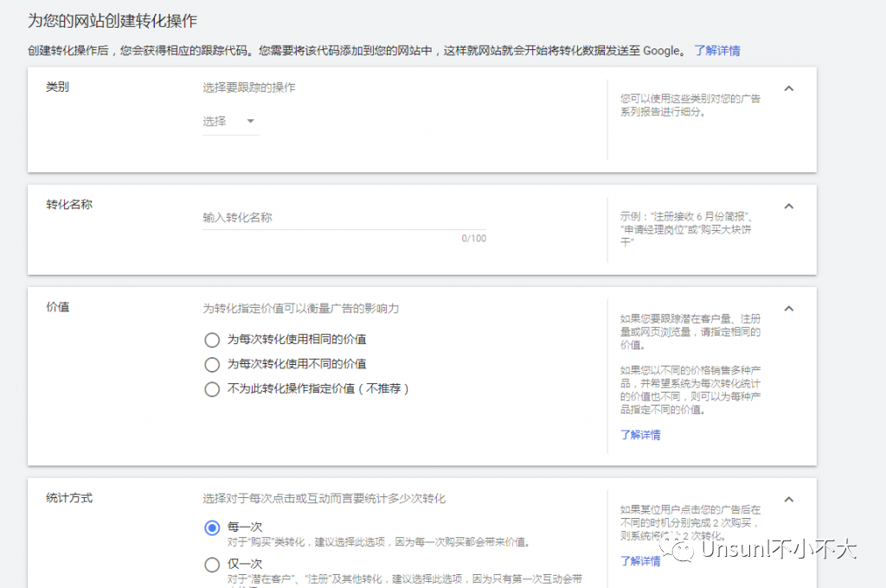
Task: Select 为每次转化使用相同的价值 radio option
Action: point(212,340)
